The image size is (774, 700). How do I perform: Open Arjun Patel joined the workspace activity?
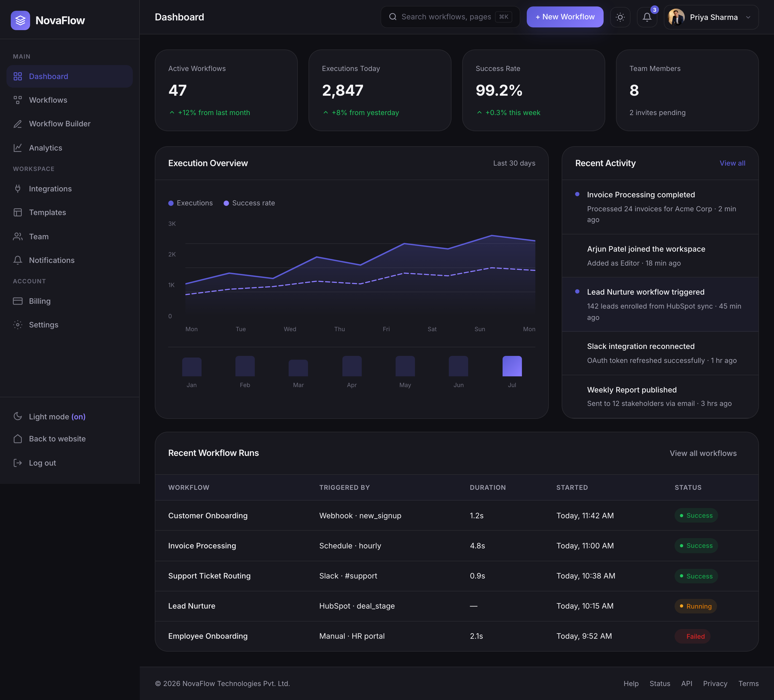tap(660, 256)
